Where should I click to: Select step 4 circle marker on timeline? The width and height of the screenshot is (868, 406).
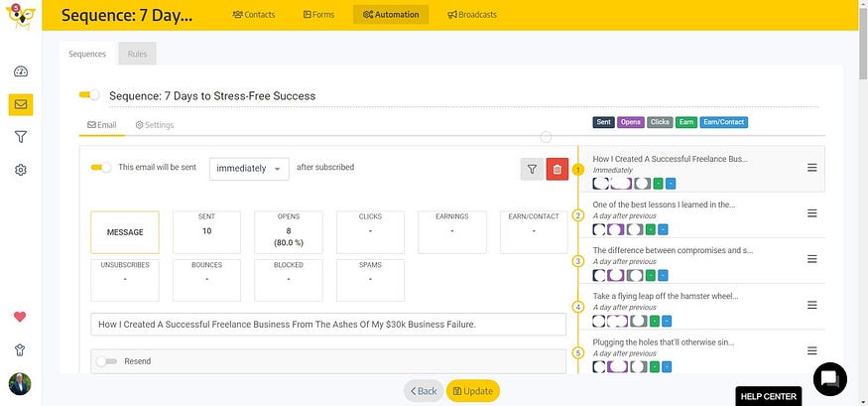[578, 307]
